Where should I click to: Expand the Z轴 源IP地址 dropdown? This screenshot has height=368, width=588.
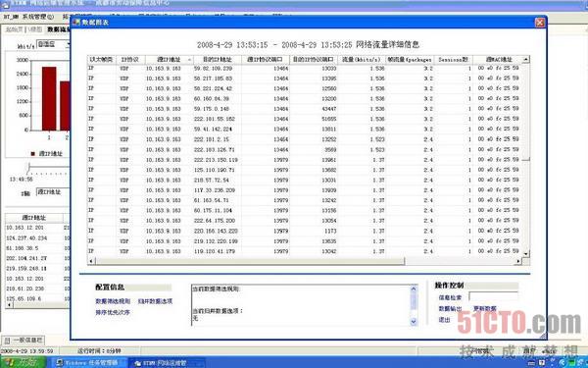pos(53,192)
